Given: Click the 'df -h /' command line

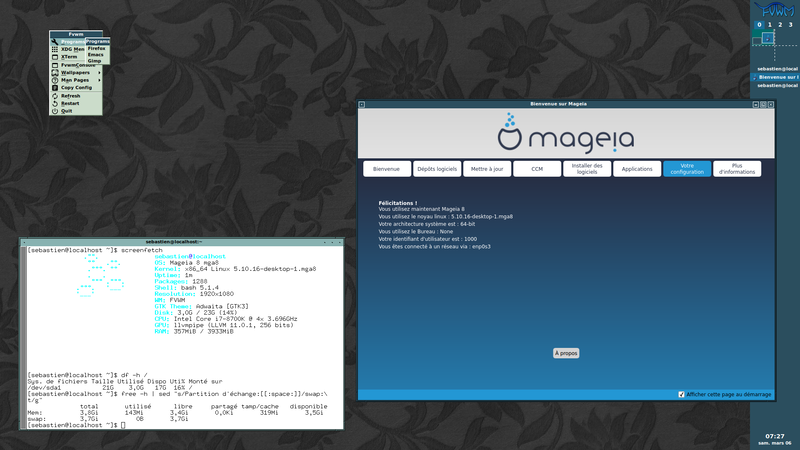Looking at the screenshot, I should click(88, 375).
